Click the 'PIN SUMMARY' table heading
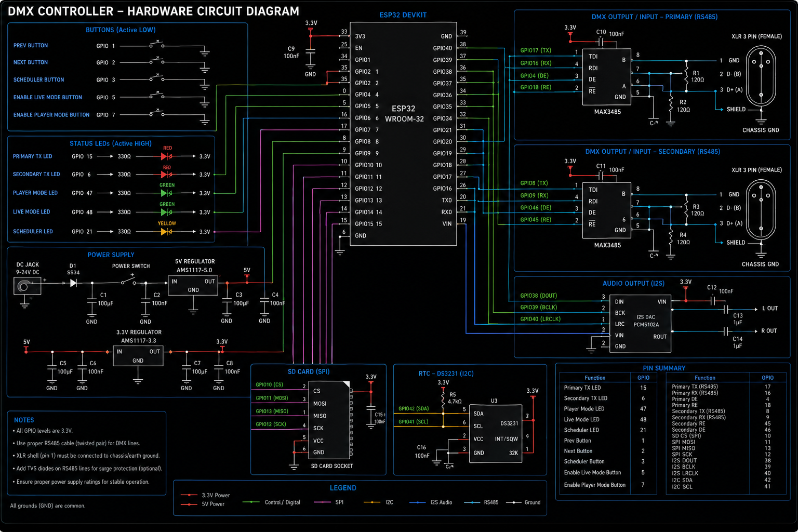The width and height of the screenshot is (798, 532). click(x=664, y=368)
